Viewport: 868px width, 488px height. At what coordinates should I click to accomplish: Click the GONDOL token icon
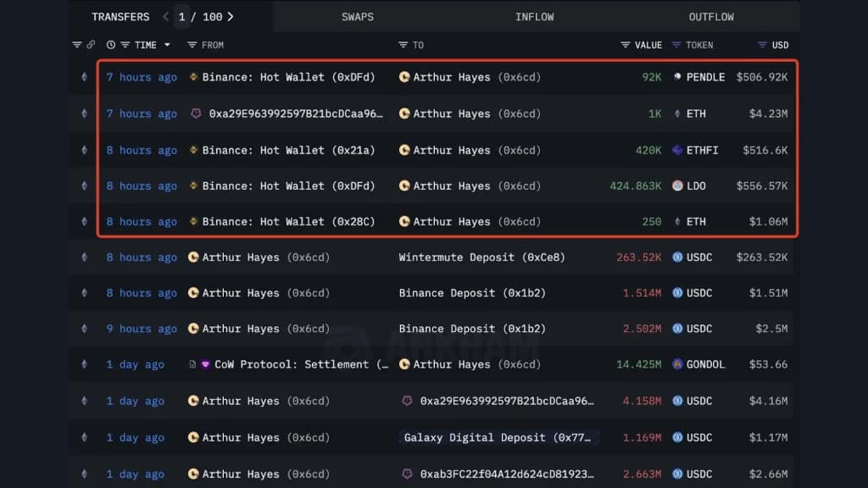(677, 364)
